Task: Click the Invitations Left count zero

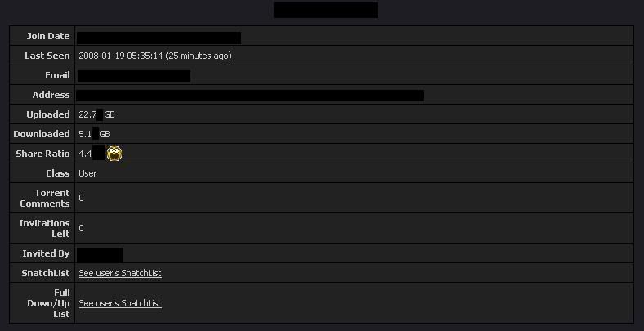Action: [x=82, y=228]
